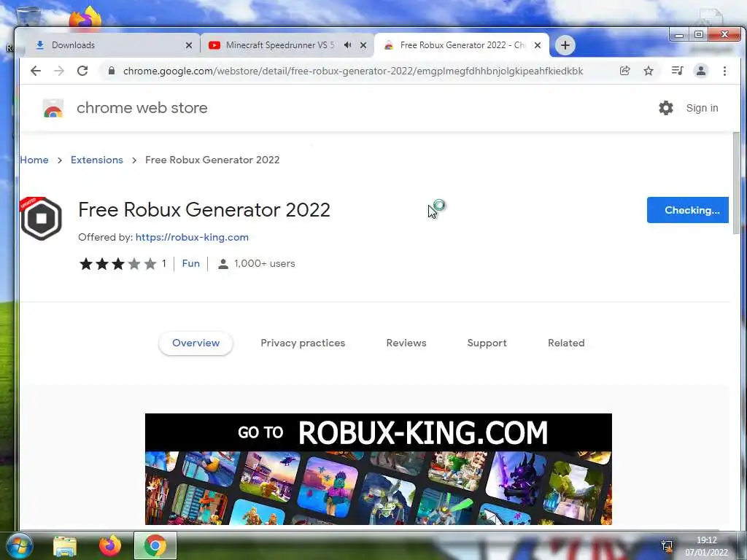Screen dimensions: 747x560
Task: Open the robux-king.com publisher link
Action: pyautogui.click(x=192, y=237)
